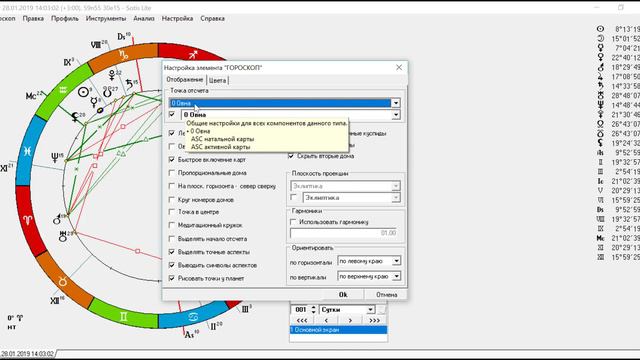Image resolution: width=640 pixels, height=360 pixels.
Task: Click the Neptune glyph inside the chart wheel
Action: pos(55,158)
